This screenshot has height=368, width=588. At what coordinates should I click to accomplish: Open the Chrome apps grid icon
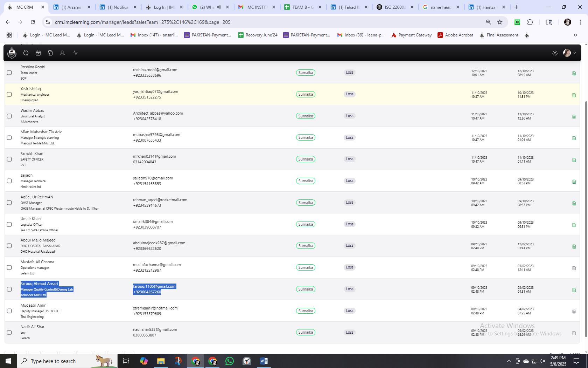(9, 35)
